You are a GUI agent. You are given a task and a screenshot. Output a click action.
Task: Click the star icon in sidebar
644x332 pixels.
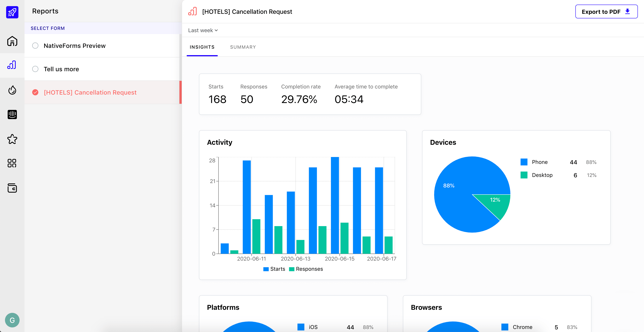(x=12, y=139)
